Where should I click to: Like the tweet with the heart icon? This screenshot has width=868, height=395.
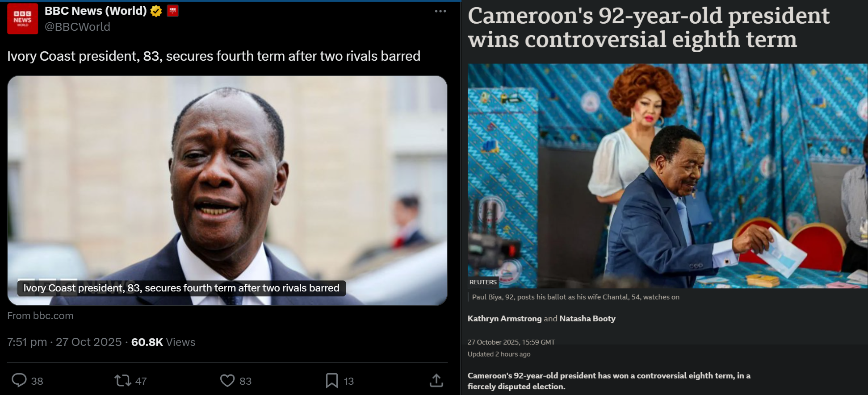(227, 380)
